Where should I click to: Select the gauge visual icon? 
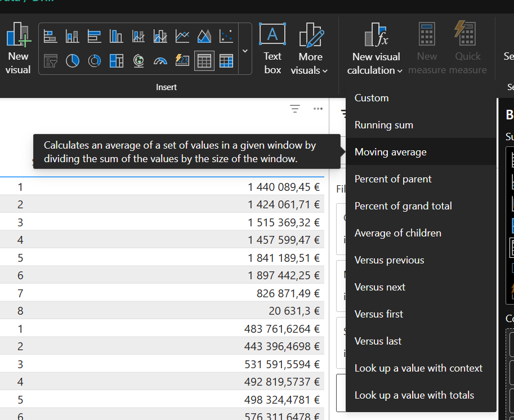click(x=160, y=61)
